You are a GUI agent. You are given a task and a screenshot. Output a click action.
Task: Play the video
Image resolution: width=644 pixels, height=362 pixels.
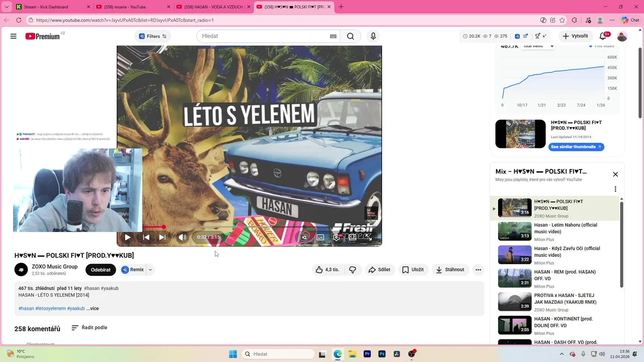(x=127, y=237)
